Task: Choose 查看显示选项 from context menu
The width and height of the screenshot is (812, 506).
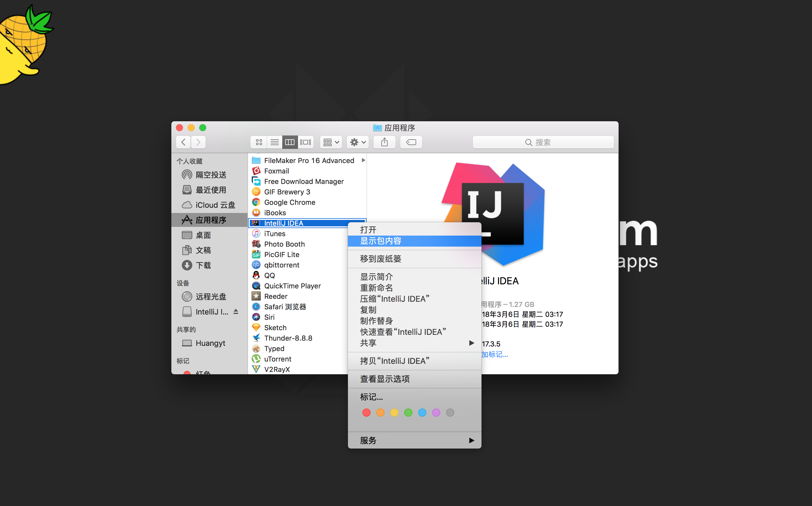Action: tap(414, 379)
